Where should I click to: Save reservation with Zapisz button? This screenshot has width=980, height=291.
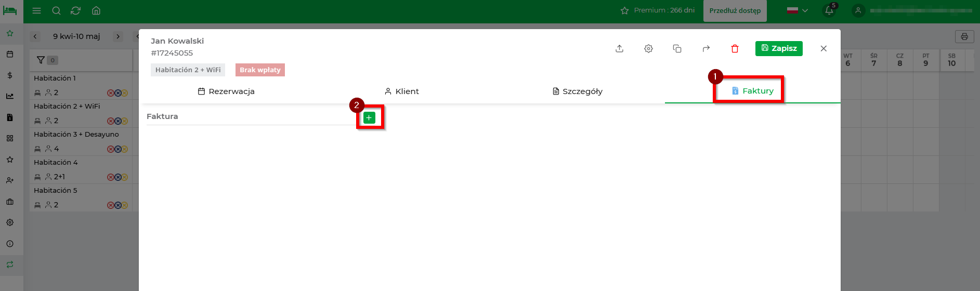pyautogui.click(x=779, y=48)
